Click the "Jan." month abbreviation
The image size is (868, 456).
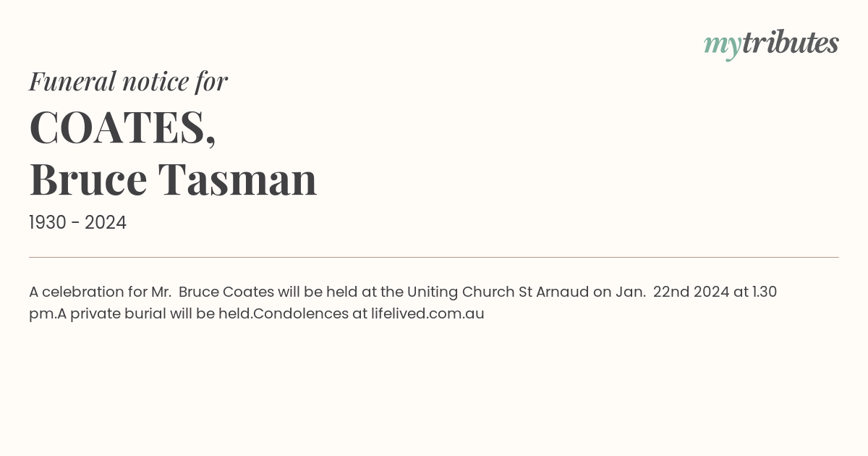click(631, 292)
